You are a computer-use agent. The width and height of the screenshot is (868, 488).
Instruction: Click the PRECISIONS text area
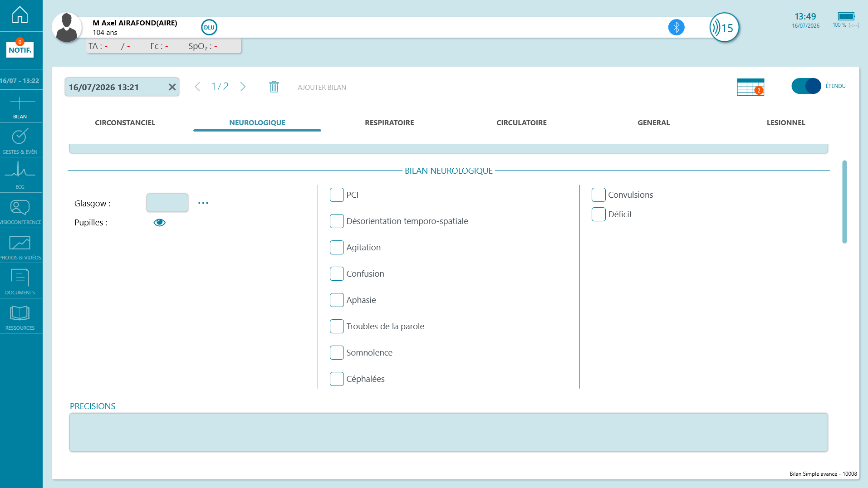pyautogui.click(x=449, y=432)
